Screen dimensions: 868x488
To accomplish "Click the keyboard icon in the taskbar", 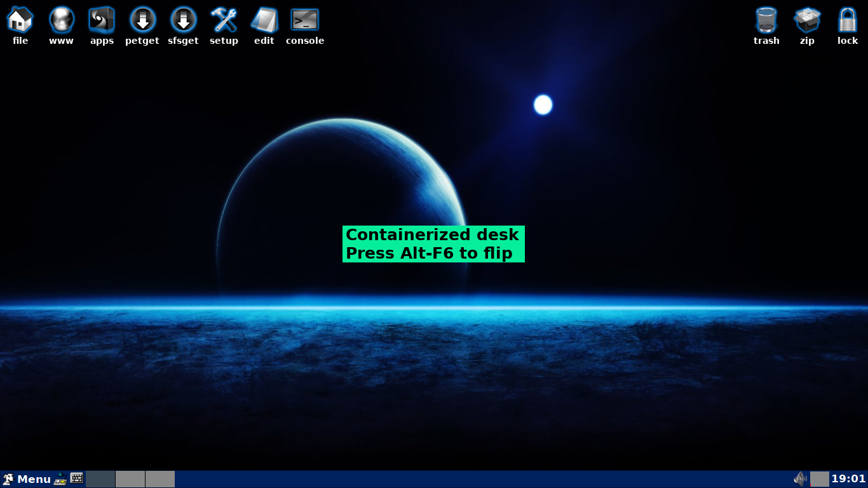I will (77, 478).
